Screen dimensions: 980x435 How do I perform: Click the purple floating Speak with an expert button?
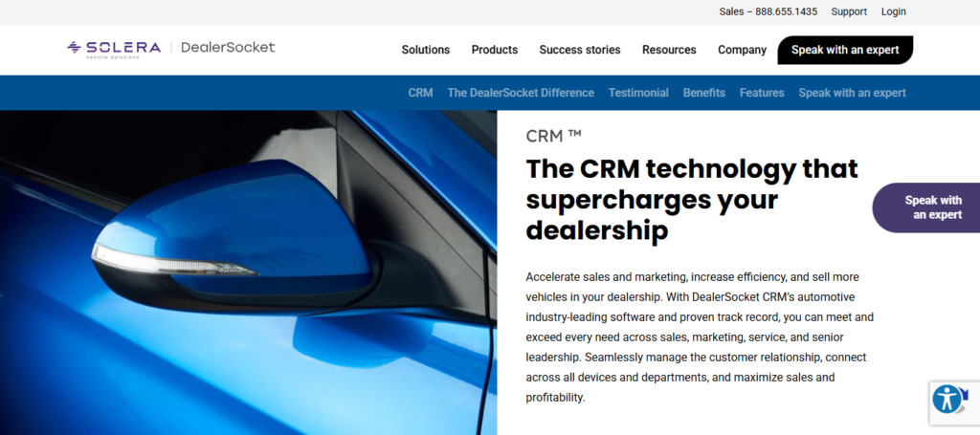pyautogui.click(x=926, y=207)
